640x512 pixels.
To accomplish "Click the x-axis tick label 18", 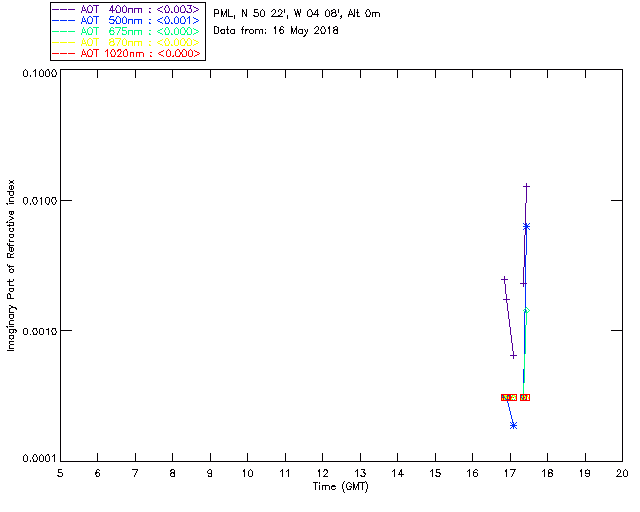I will tap(547, 473).
